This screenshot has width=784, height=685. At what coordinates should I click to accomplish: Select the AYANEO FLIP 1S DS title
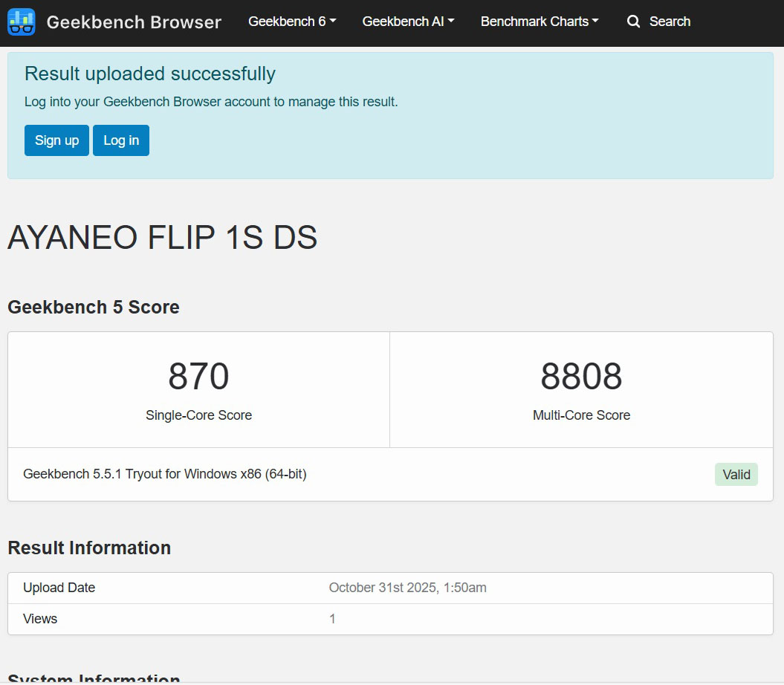pos(163,238)
